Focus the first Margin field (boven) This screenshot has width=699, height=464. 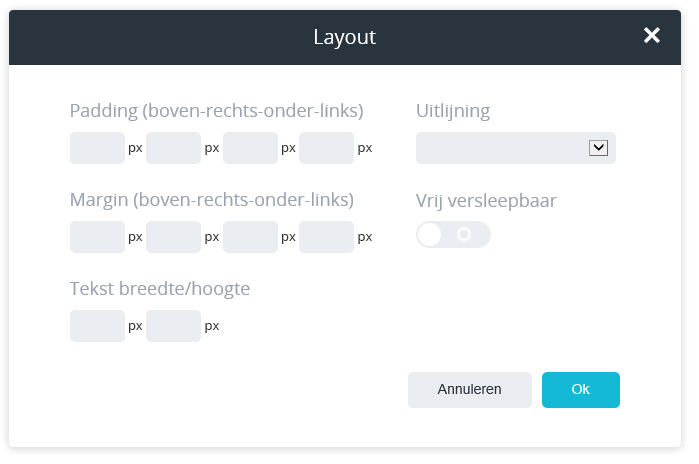(x=97, y=237)
